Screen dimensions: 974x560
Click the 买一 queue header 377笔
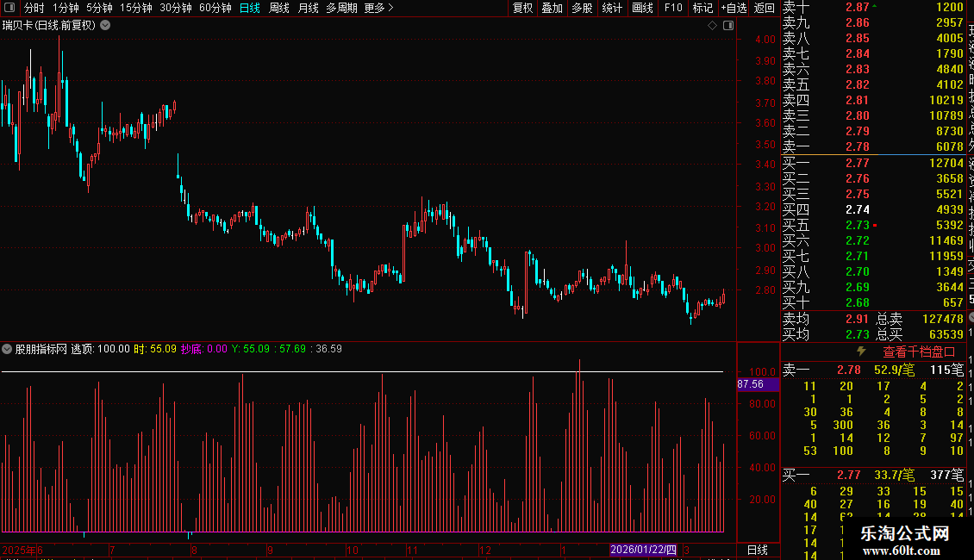pos(946,475)
